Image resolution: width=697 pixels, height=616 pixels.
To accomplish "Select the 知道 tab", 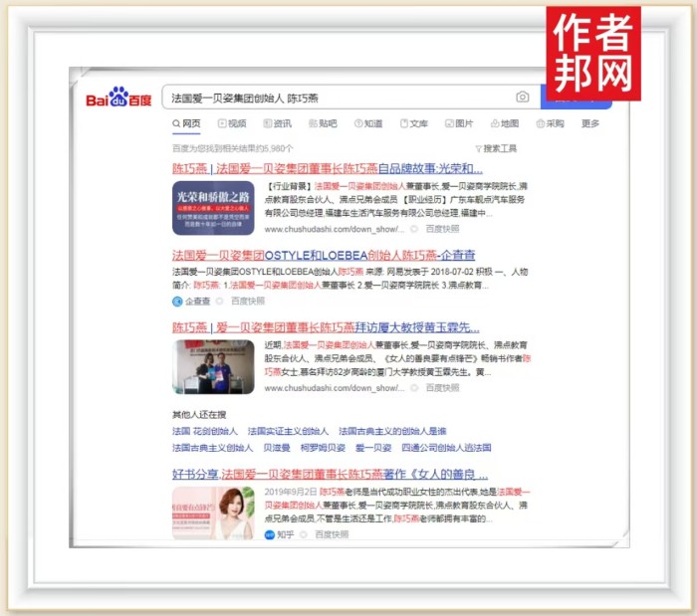I will point(367,123).
